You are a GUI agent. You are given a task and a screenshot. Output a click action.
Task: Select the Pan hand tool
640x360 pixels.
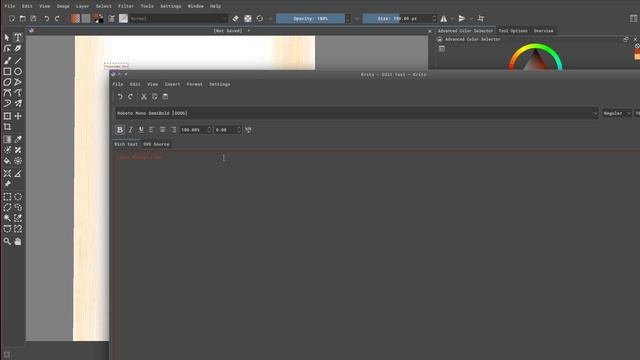tap(18, 241)
